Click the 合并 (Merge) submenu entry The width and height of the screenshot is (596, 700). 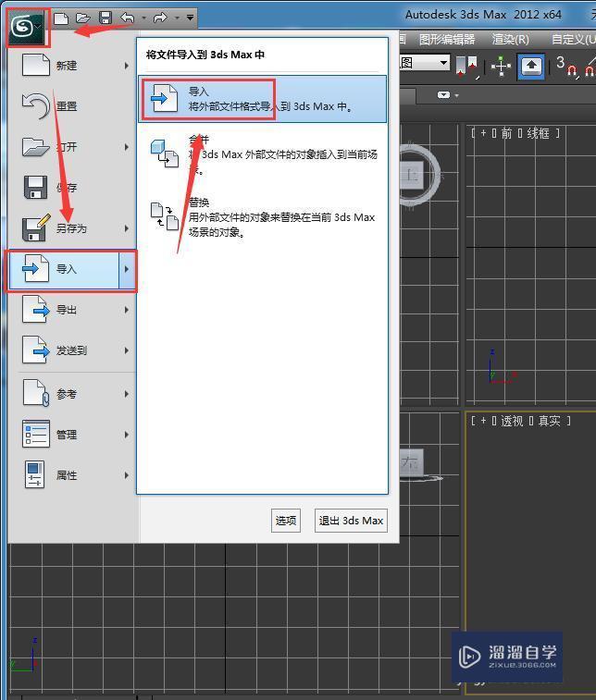point(262,154)
